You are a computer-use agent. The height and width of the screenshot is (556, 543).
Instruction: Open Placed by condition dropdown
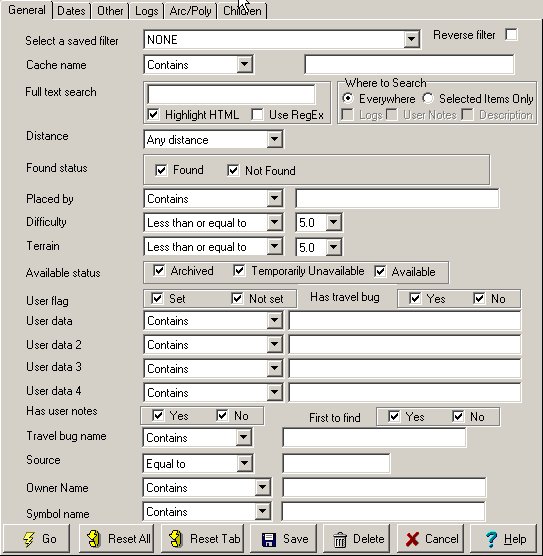(x=275, y=199)
